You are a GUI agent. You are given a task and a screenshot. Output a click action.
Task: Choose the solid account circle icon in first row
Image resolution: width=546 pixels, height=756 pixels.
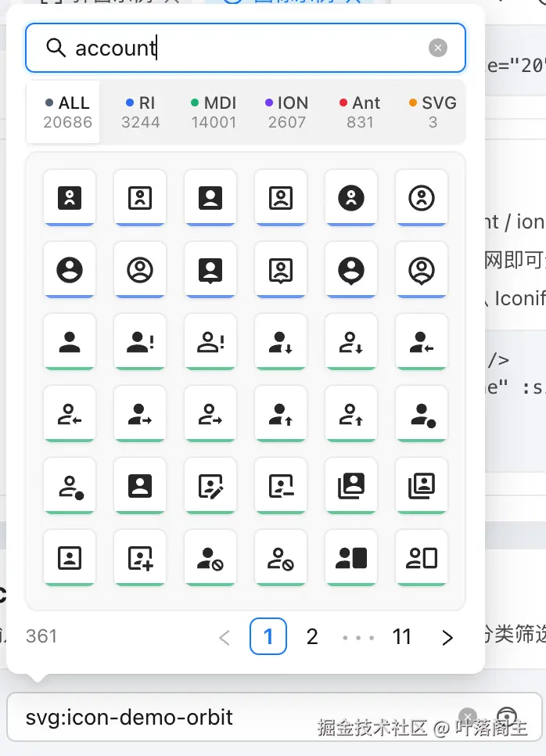pyautogui.click(x=350, y=198)
